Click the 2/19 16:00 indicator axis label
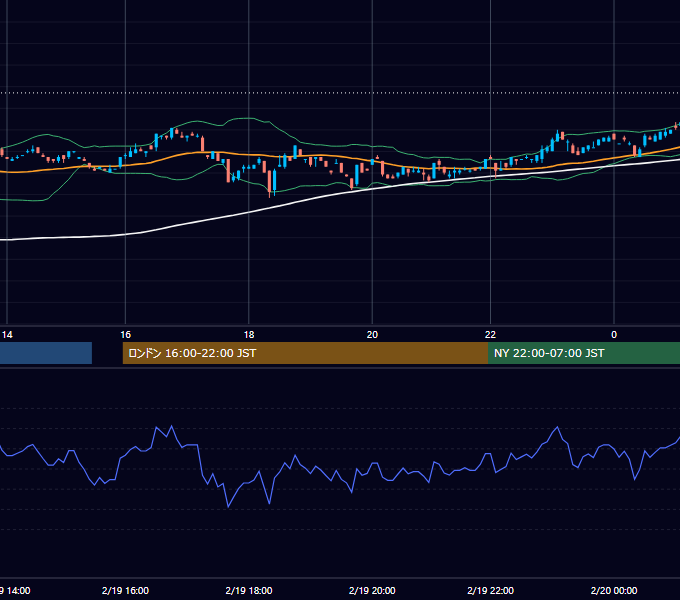This screenshot has width=680, height=600. click(125, 590)
